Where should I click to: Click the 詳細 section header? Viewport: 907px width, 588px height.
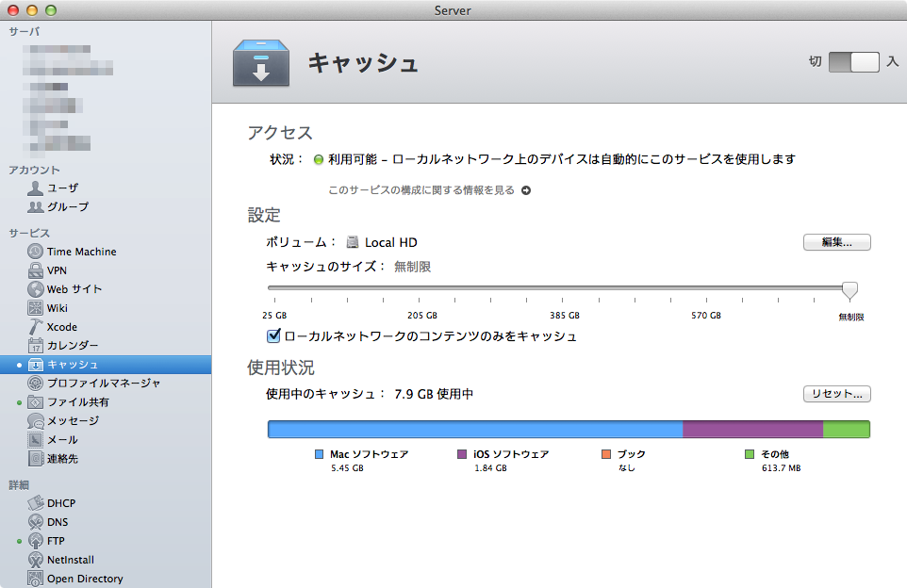(19, 485)
